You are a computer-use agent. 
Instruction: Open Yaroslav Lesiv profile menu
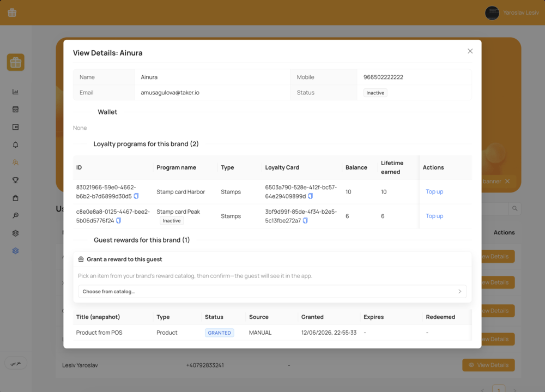(x=520, y=13)
